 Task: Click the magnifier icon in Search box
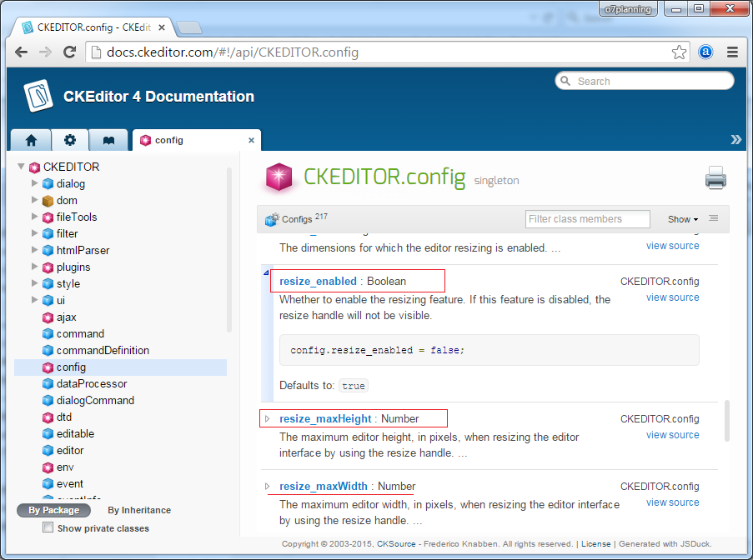pyautogui.click(x=565, y=81)
